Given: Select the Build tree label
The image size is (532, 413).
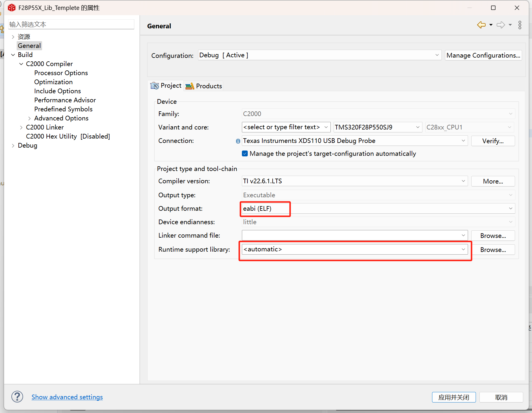Looking at the screenshot, I should pyautogui.click(x=25, y=55).
